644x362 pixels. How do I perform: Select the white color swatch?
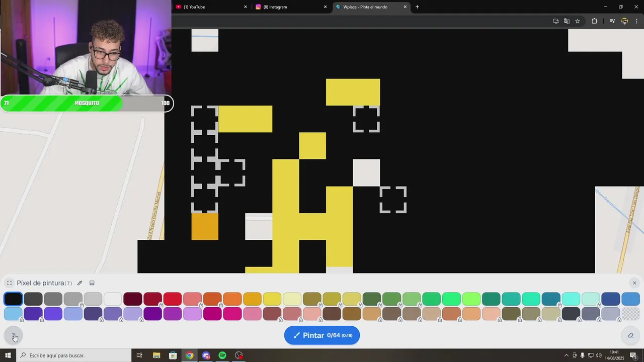[x=113, y=299]
